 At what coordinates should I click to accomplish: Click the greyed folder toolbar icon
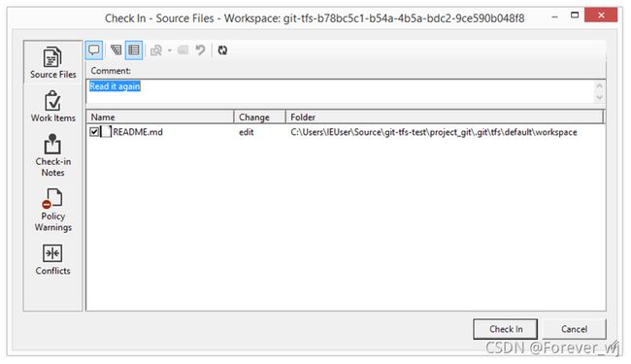183,50
